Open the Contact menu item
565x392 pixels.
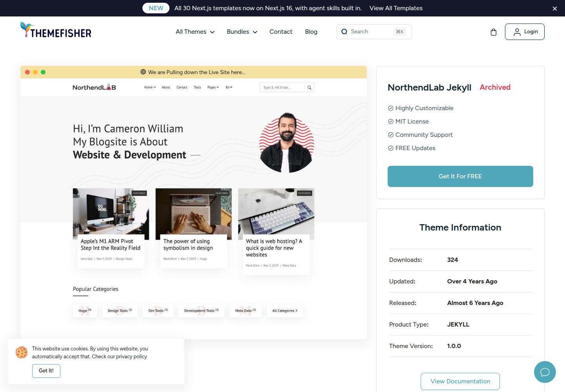[x=281, y=32]
